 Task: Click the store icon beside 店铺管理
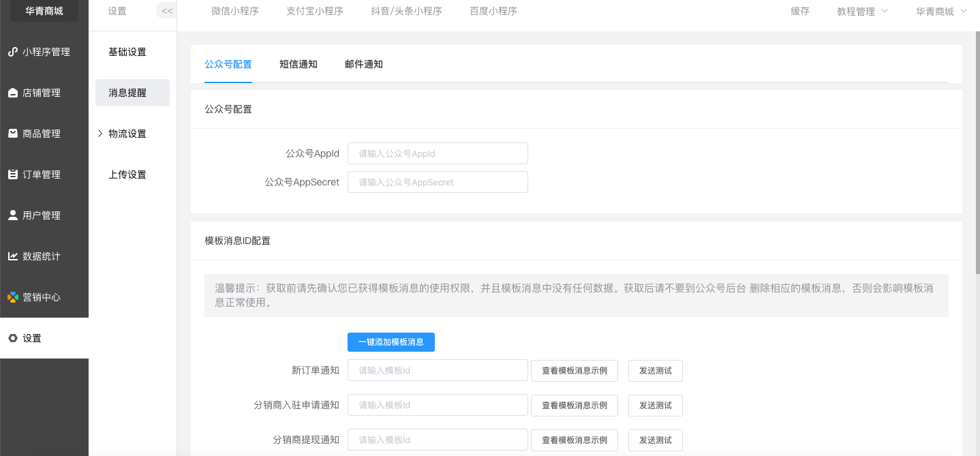coord(12,93)
